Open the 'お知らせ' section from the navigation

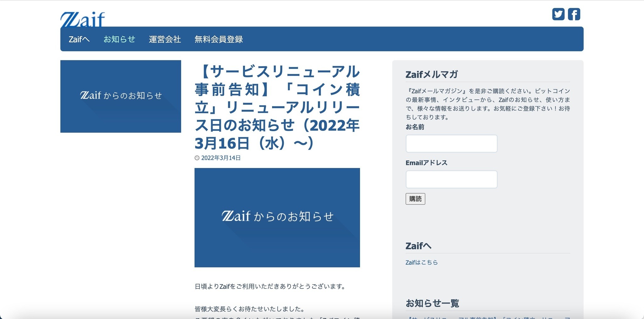point(119,39)
